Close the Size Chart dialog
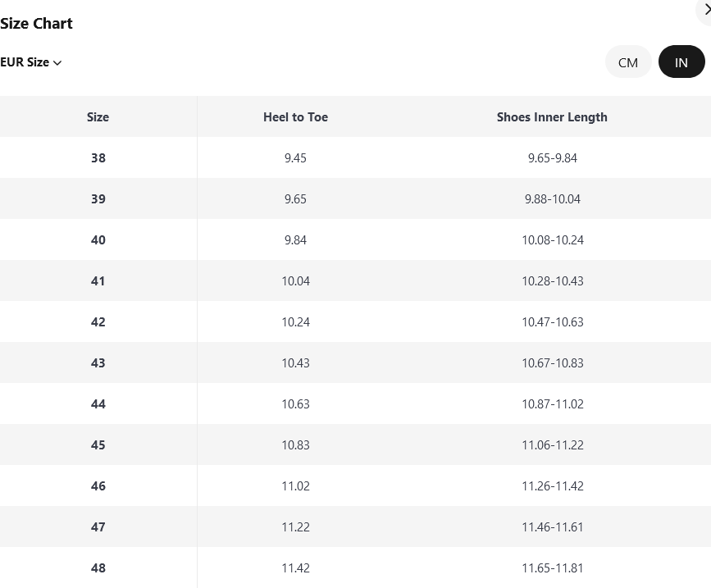Screen dimensions: 711x588 coord(705,10)
